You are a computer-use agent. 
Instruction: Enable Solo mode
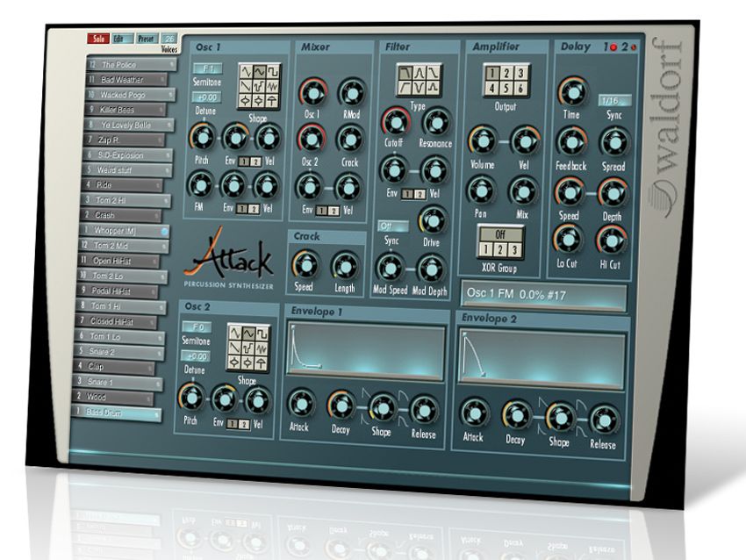pos(100,39)
